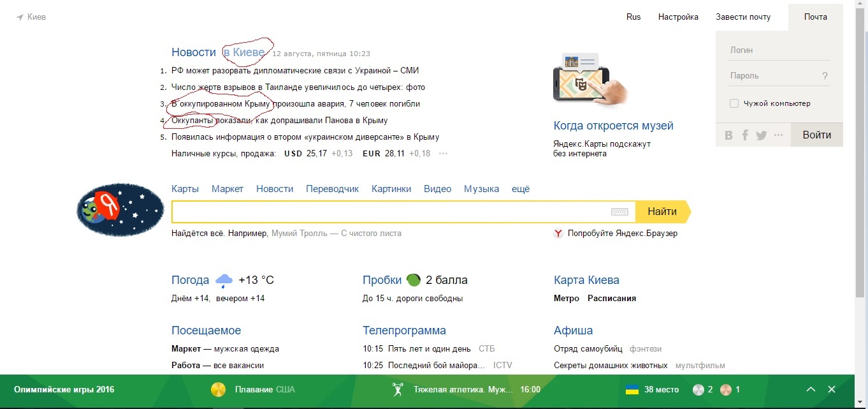
Task: Click the Логин input field
Action: (x=779, y=50)
